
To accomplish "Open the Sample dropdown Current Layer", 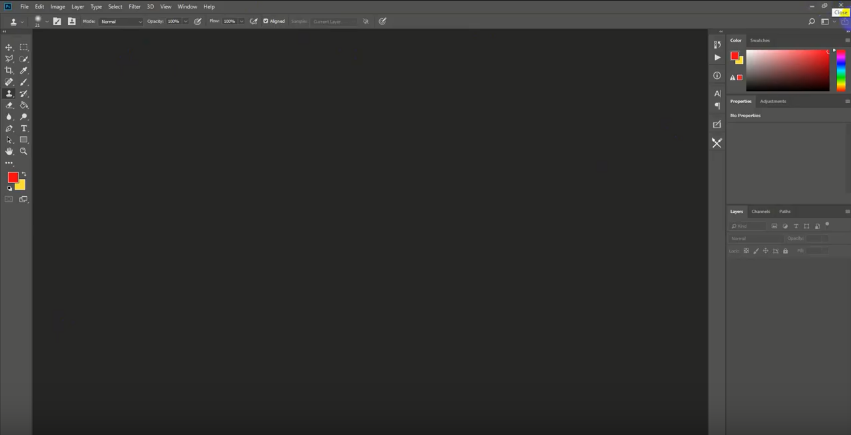I will point(334,22).
